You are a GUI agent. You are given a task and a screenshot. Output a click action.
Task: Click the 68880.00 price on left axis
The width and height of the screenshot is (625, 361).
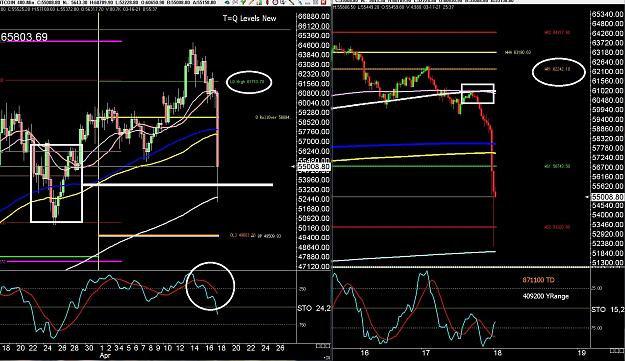click(x=314, y=16)
